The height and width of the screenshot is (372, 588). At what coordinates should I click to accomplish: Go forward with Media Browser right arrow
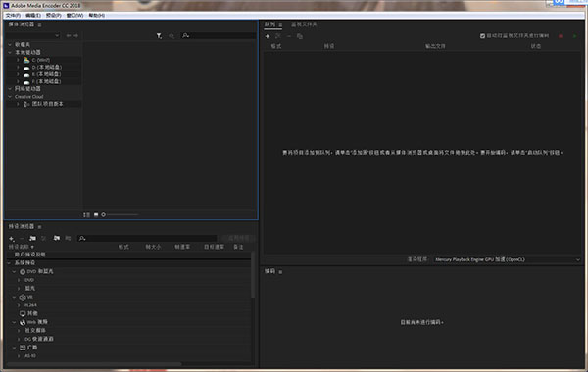[x=75, y=35]
